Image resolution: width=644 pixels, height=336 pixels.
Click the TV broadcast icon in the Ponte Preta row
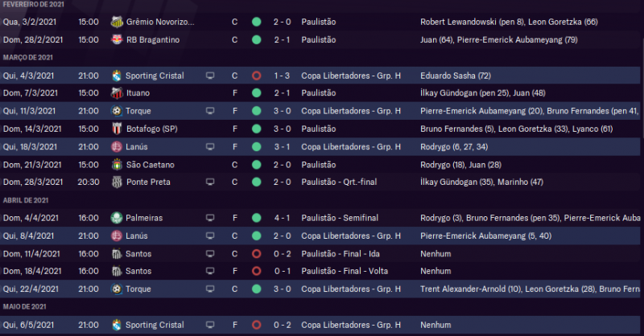click(x=210, y=182)
